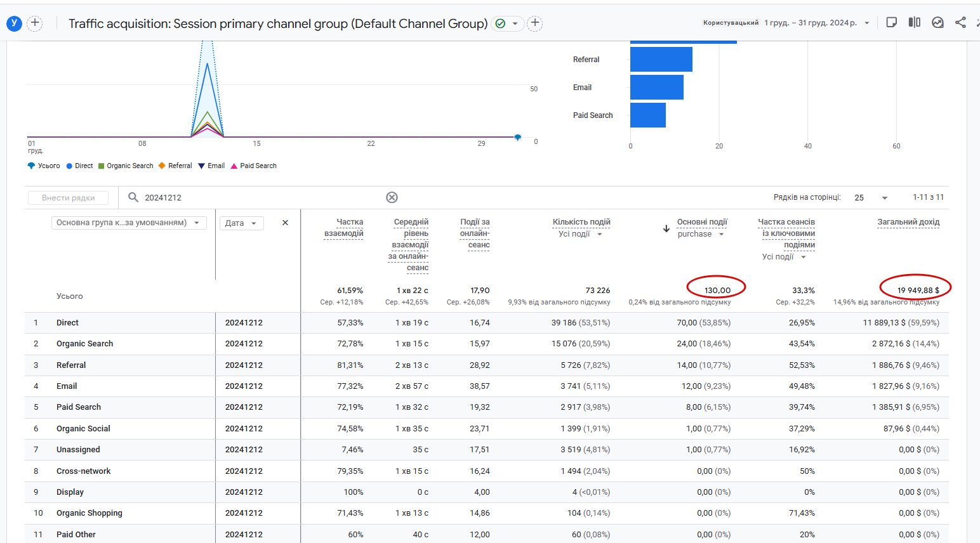Click the add filter plus after title
This screenshot has width=980, height=543.
535,23
